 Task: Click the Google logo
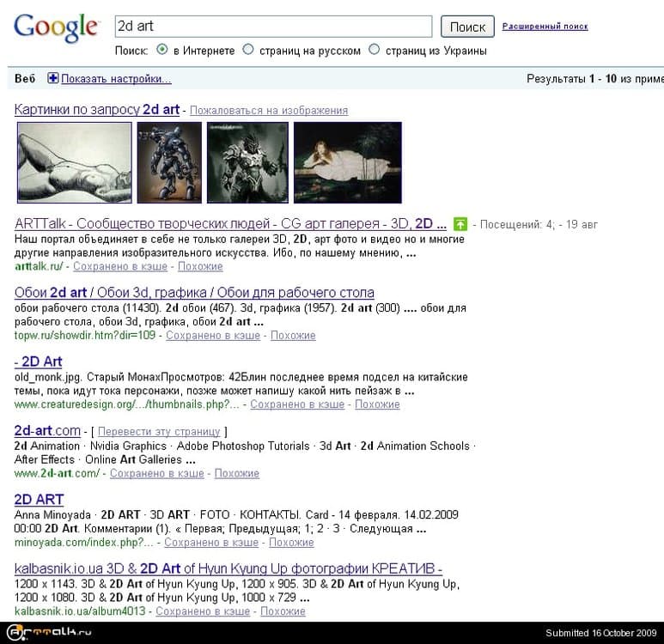[57, 28]
